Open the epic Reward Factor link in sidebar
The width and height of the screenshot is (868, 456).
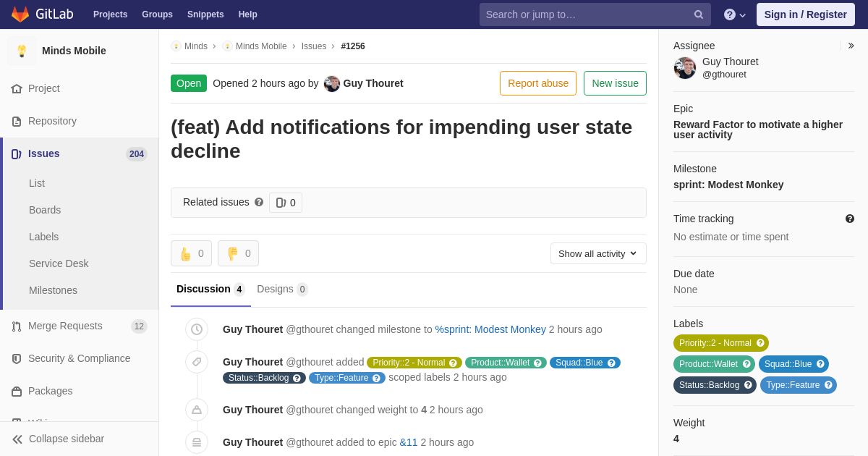758,130
